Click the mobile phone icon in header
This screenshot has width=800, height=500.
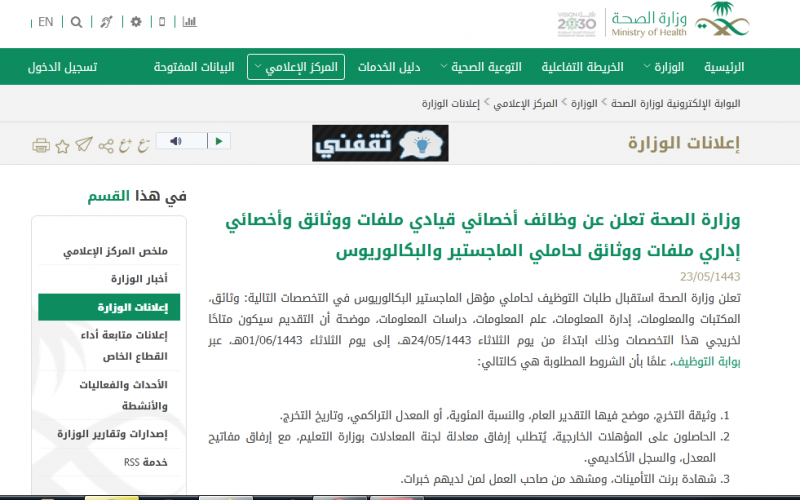coord(162,22)
